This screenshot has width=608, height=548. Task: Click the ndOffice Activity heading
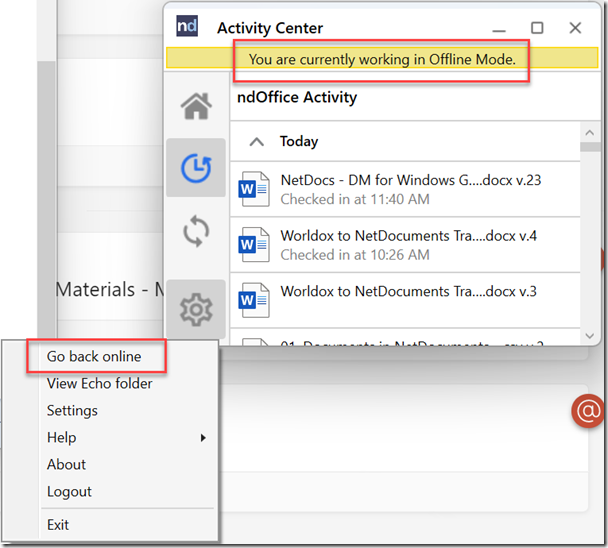point(297,97)
